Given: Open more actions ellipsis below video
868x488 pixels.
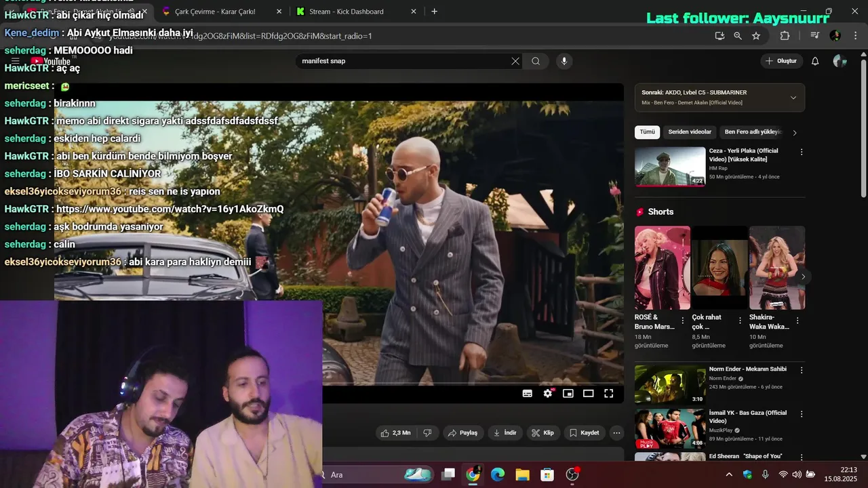Looking at the screenshot, I should pos(616,432).
